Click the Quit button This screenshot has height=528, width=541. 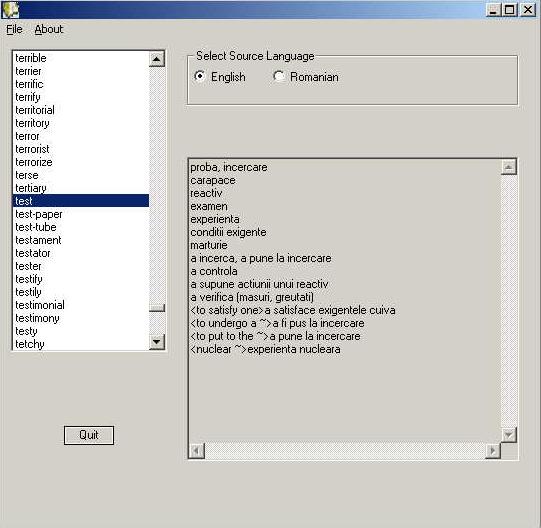[x=89, y=435]
